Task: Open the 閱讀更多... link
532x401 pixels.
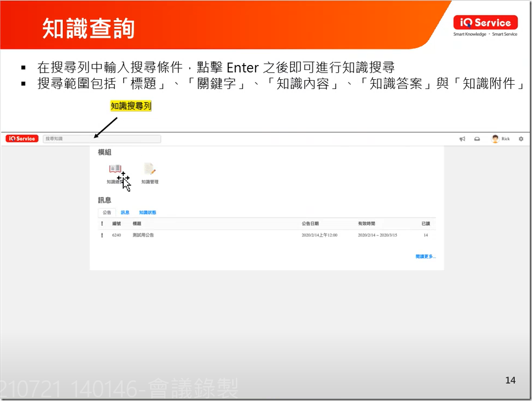Action: [x=425, y=257]
